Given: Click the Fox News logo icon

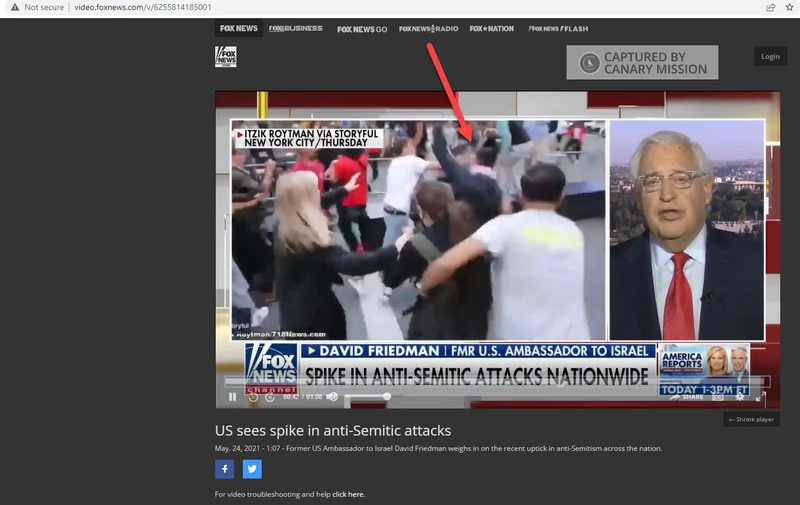Looking at the screenshot, I should [x=226, y=57].
